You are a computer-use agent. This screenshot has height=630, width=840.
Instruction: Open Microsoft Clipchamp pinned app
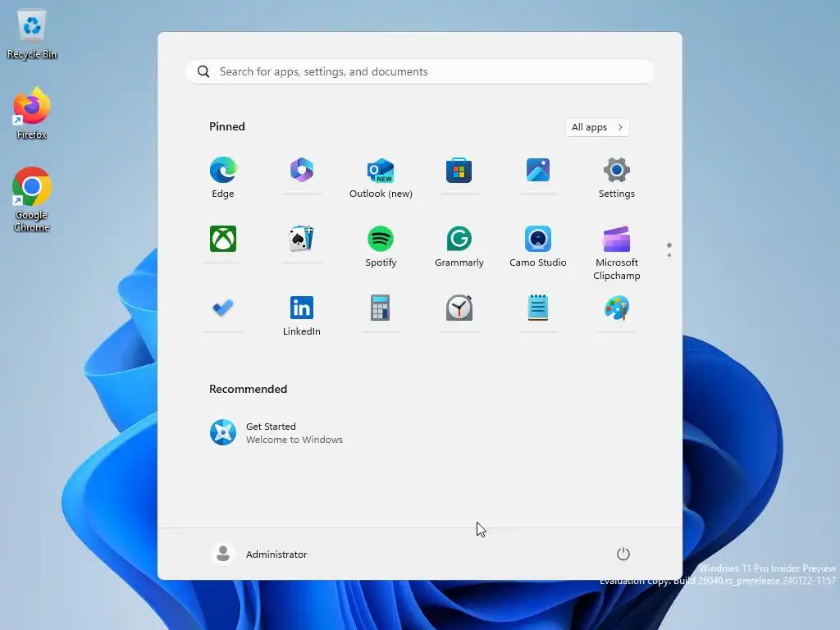[x=617, y=253]
